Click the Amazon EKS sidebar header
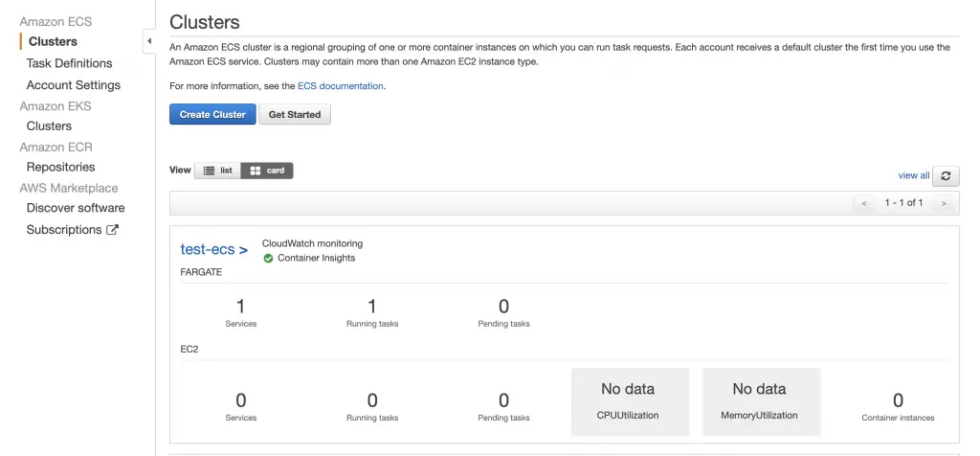This screenshot has width=980, height=456. click(x=55, y=105)
